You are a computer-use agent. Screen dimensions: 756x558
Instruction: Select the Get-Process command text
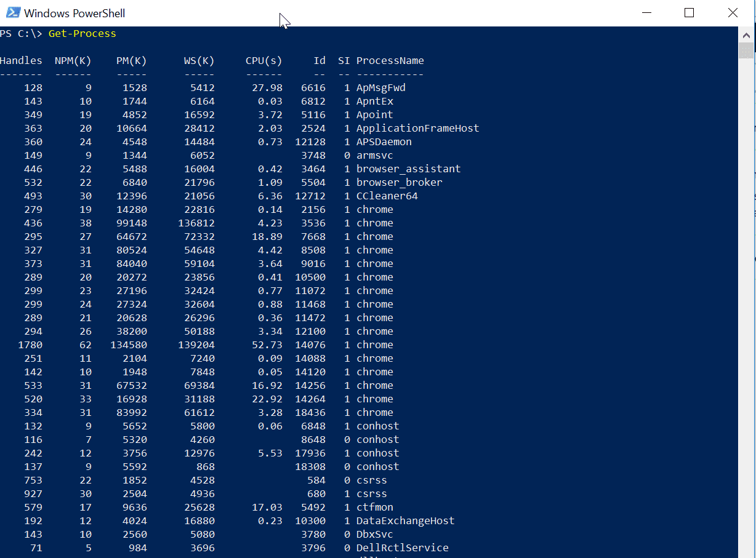(82, 33)
